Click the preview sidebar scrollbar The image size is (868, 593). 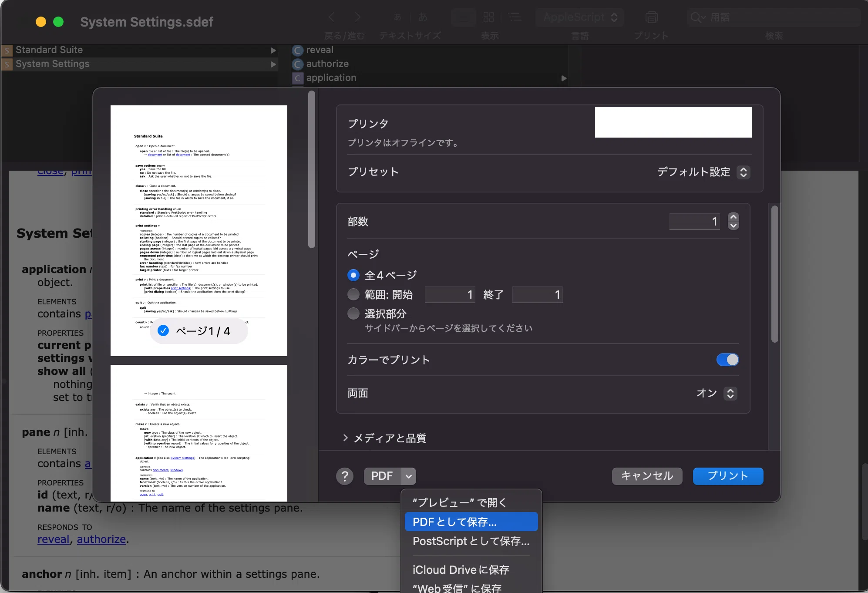312,170
